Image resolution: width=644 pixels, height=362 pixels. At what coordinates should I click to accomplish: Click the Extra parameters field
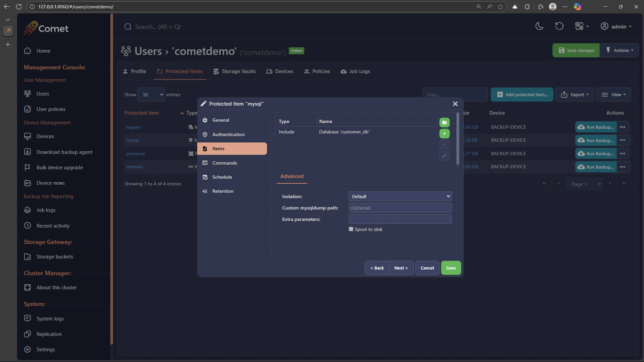click(x=400, y=219)
